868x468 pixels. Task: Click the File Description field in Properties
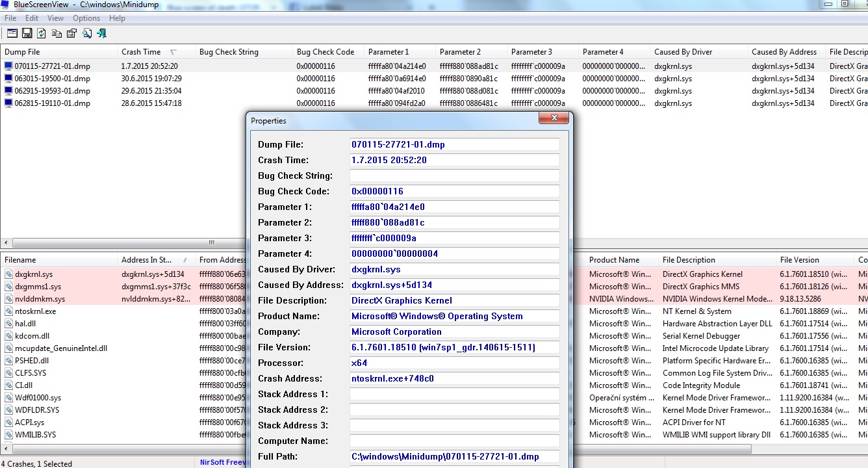point(455,300)
